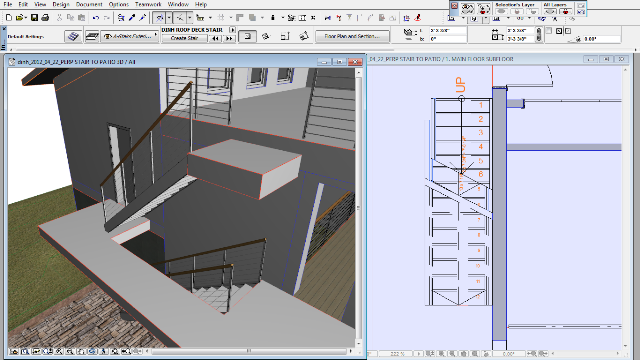Click the Help menu
Image resolution: width=640 pixels, height=360 pixels.
[x=201, y=4]
